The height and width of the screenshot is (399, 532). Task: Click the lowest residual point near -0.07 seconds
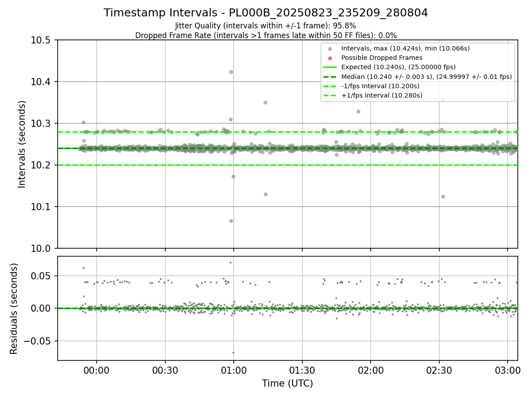(x=233, y=353)
